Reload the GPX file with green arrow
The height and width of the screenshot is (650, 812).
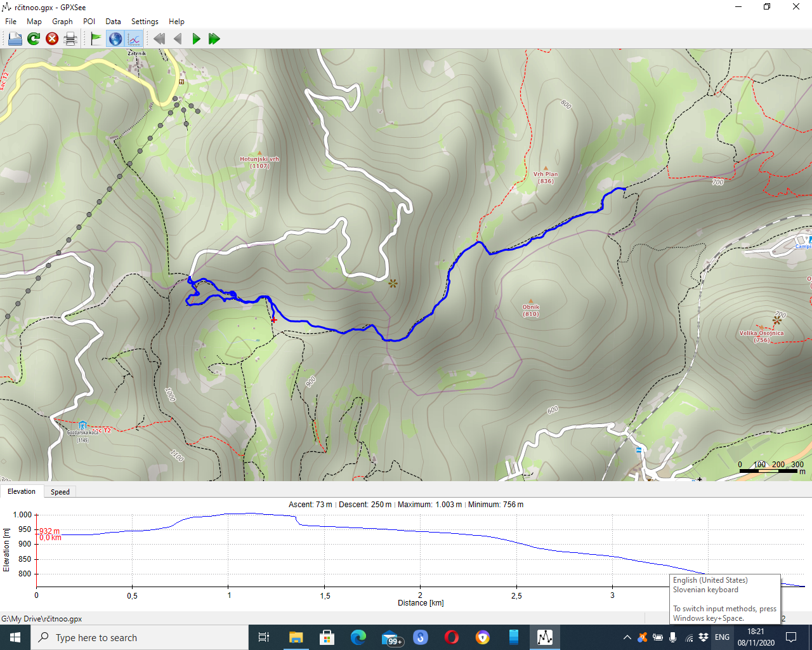coord(34,39)
